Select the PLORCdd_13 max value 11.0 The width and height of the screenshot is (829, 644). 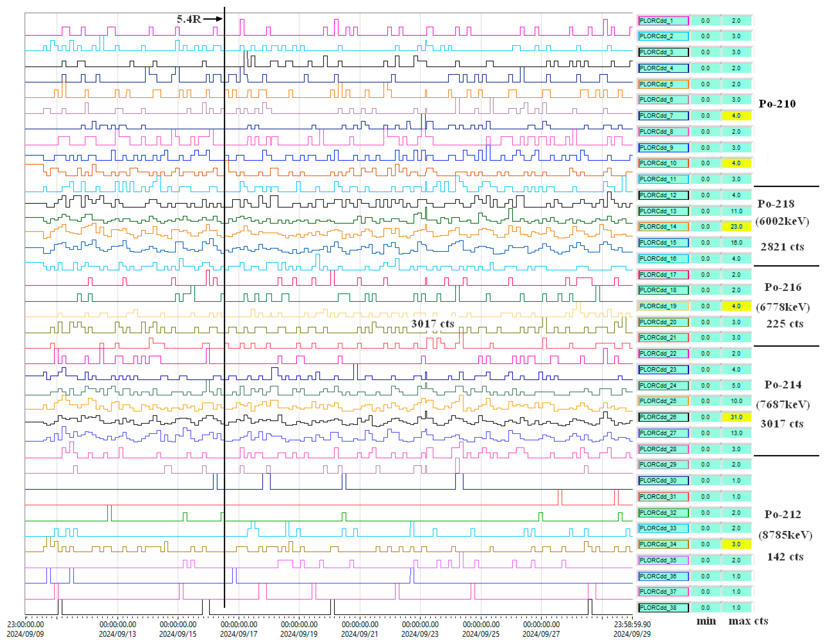(x=736, y=211)
